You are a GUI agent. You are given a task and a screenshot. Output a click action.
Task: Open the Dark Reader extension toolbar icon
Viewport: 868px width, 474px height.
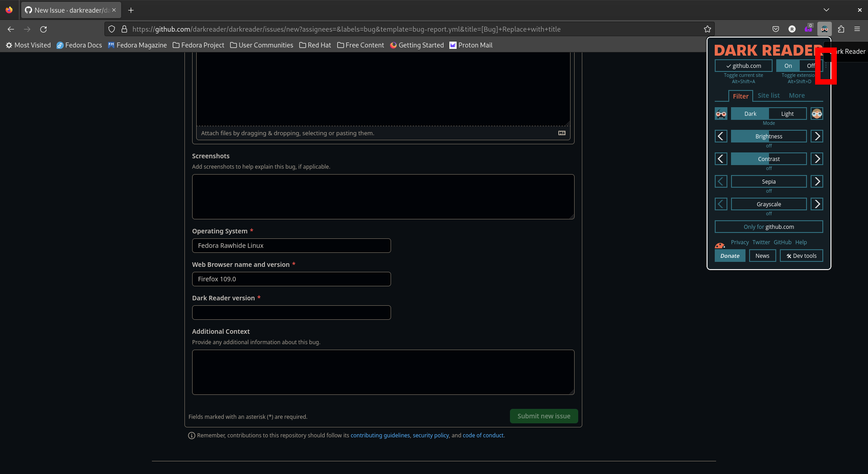point(825,28)
